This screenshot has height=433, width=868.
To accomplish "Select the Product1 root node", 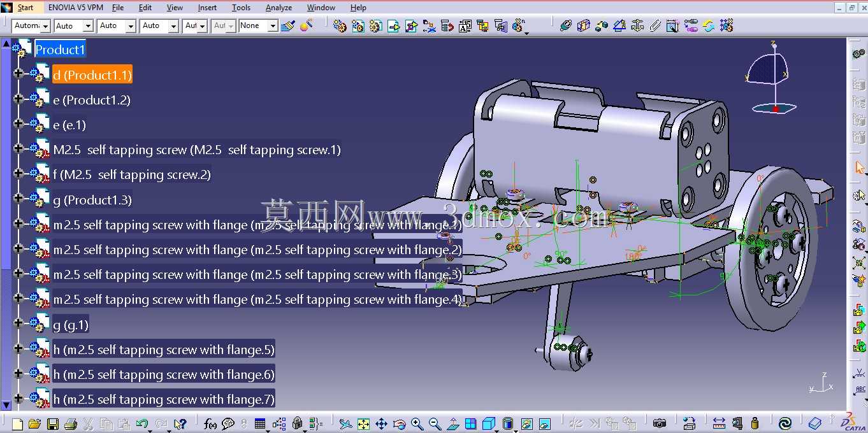I will click(60, 49).
